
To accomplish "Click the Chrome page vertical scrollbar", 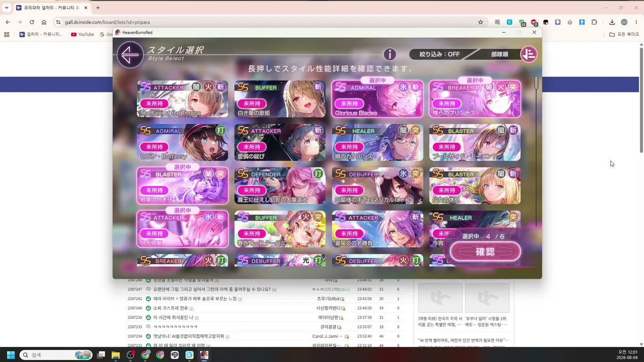I will click(641, 101).
